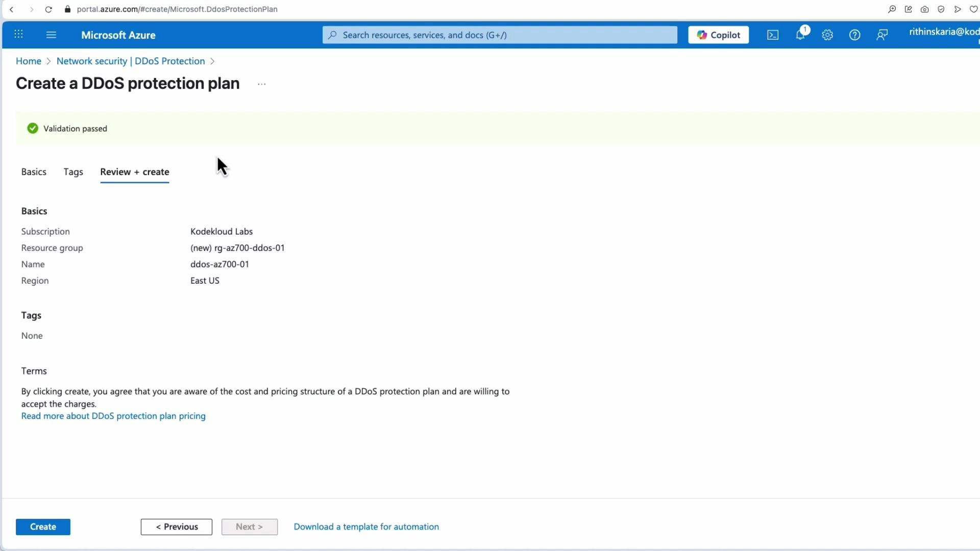Switch to the Tags tab

coord(73,172)
